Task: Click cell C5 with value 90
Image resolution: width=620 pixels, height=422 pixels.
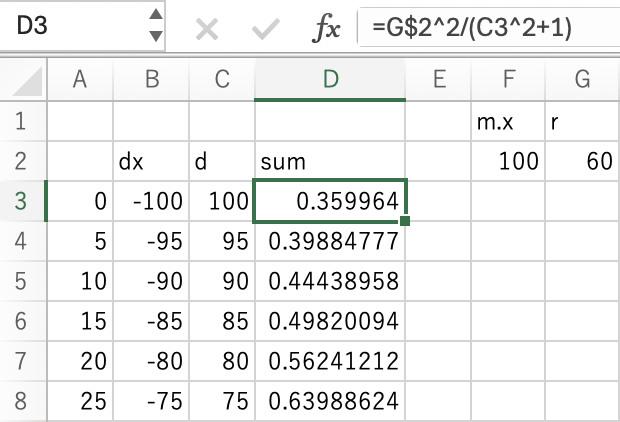Action: pyautogui.click(x=222, y=281)
